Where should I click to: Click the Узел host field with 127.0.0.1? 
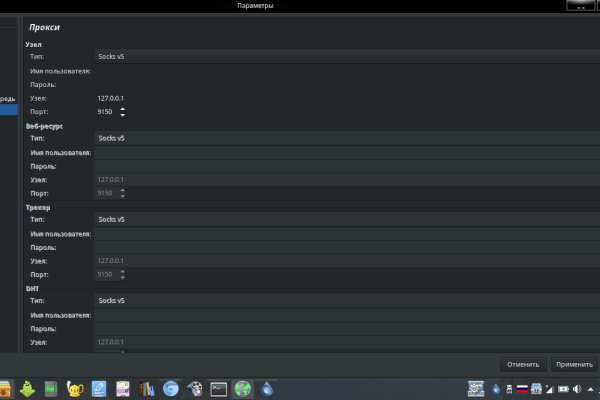pos(345,98)
